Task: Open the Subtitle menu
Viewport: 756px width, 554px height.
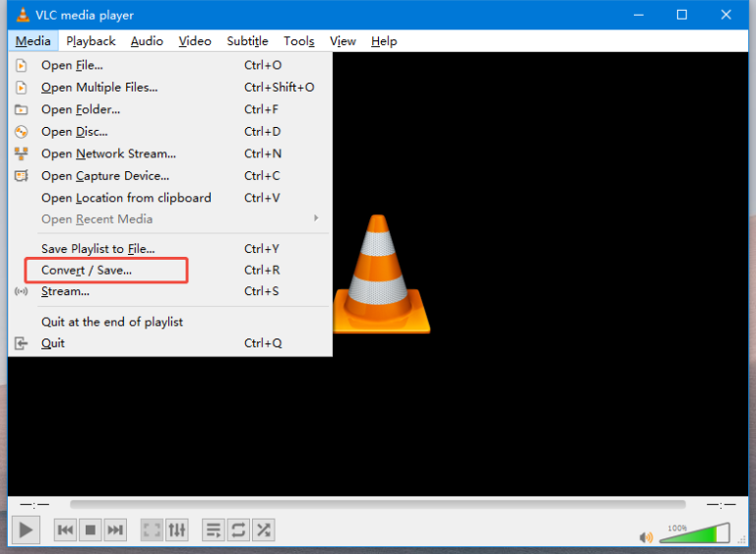Action: [x=247, y=41]
